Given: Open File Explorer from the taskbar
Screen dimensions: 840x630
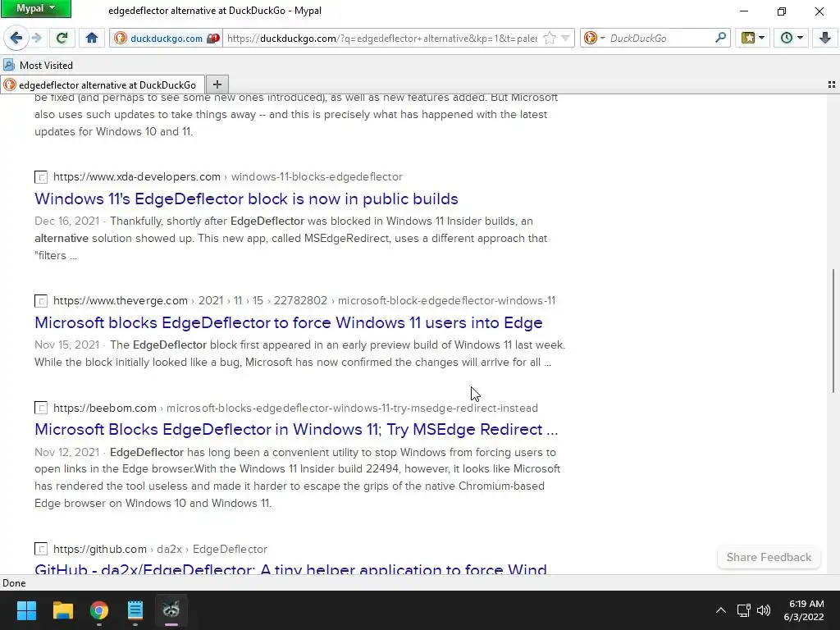Looking at the screenshot, I should [62, 610].
